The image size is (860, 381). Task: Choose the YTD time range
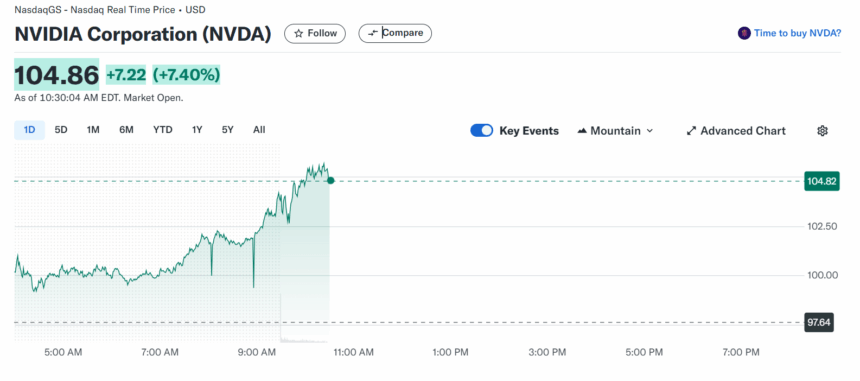pos(162,130)
